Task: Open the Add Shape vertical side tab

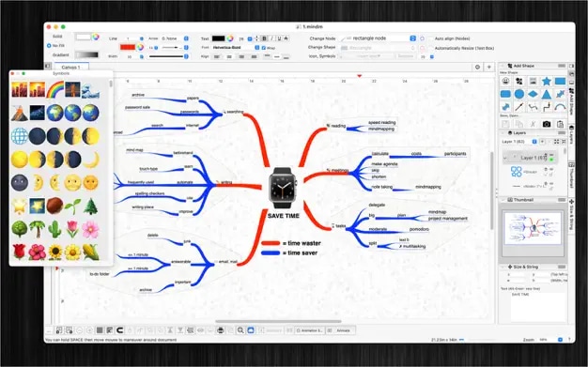Action: (571, 101)
